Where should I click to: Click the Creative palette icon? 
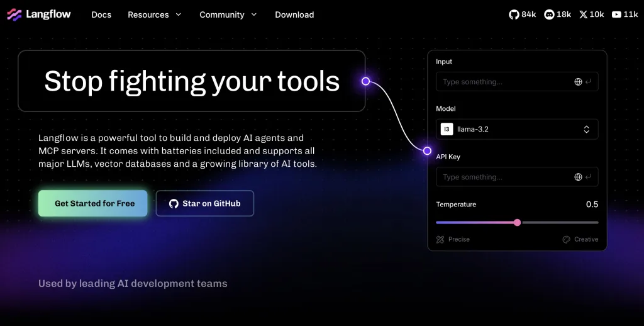[567, 239]
